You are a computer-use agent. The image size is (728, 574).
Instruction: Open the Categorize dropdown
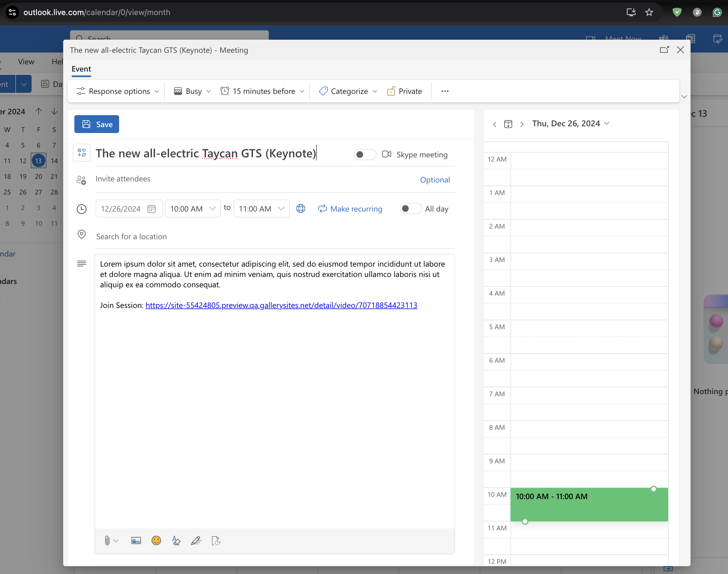(x=348, y=91)
